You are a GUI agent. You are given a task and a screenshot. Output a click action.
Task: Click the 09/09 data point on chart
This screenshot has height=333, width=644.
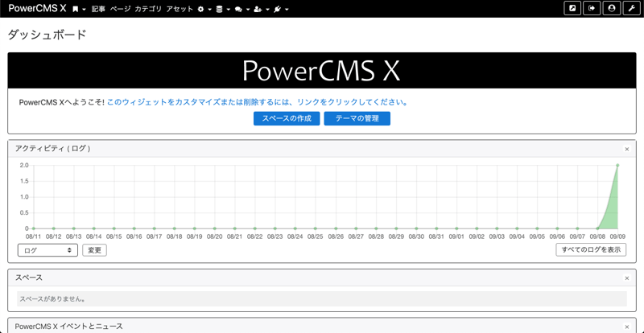click(617, 166)
